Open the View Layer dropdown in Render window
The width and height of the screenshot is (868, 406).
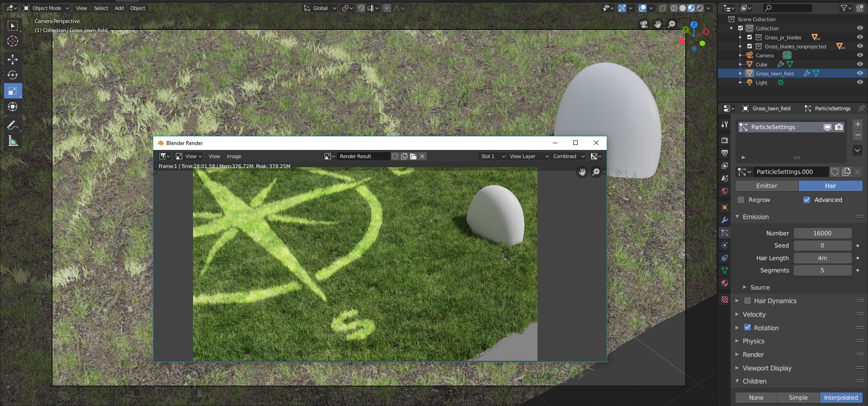click(x=528, y=156)
